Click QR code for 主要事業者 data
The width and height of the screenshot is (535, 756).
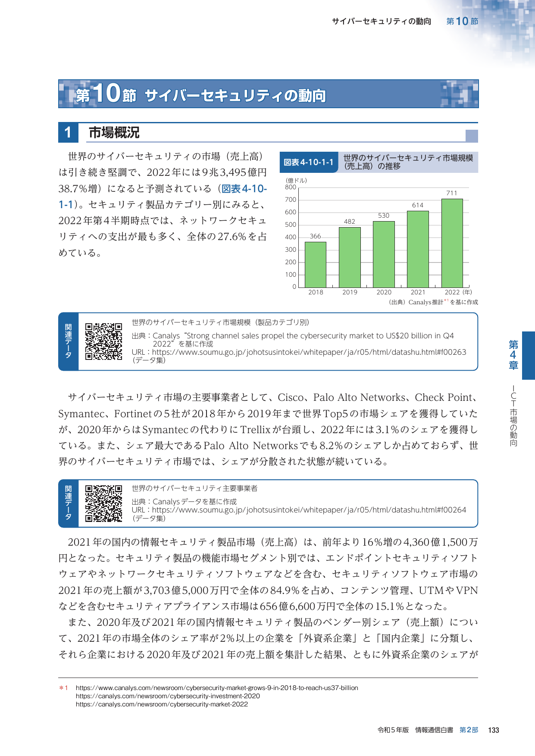103,503
